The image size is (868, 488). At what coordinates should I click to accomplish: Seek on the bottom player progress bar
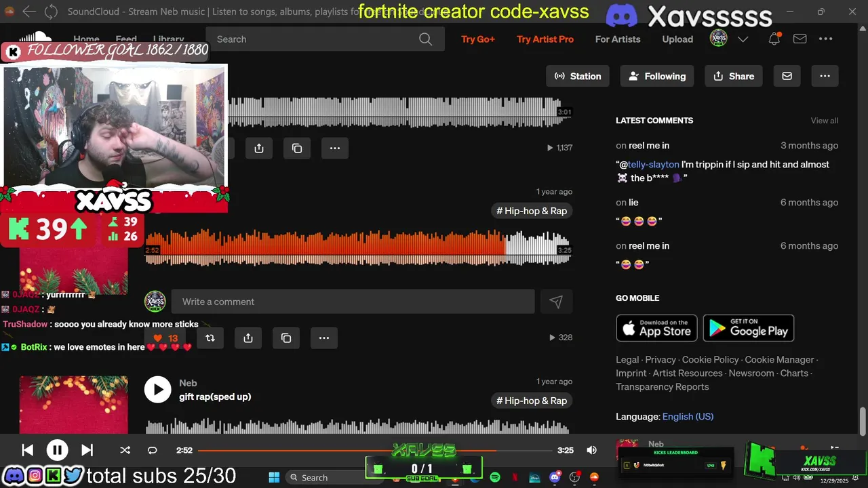pos(375,450)
